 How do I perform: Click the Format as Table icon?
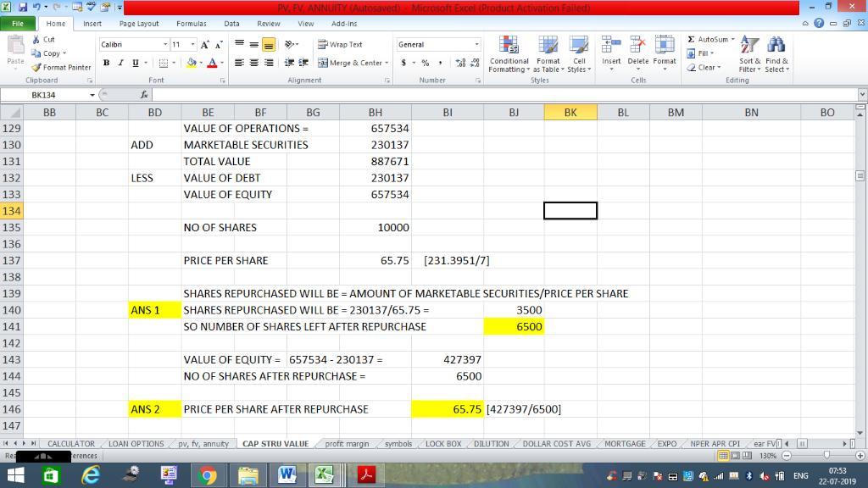[x=548, y=48]
